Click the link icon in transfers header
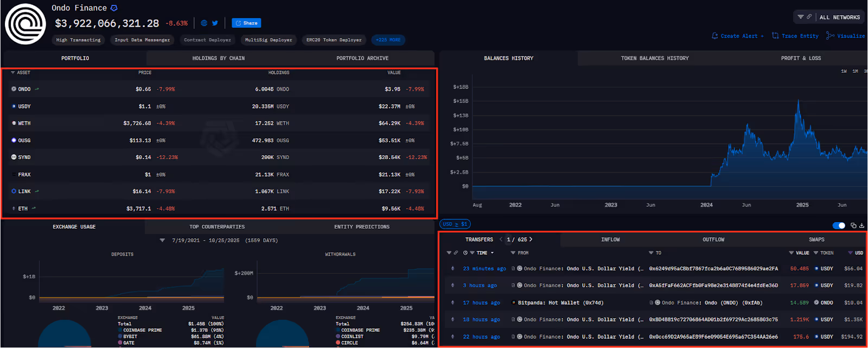This screenshot has height=348, width=868. tap(456, 253)
